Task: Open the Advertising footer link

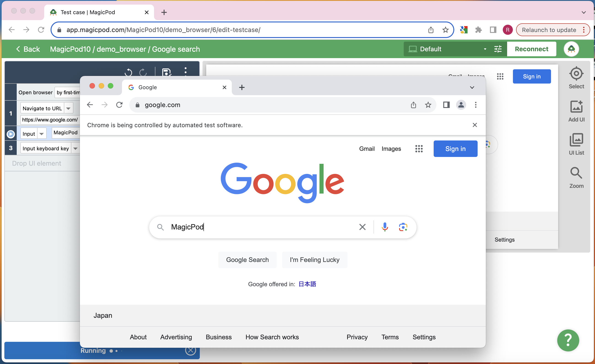Action: [x=176, y=337]
